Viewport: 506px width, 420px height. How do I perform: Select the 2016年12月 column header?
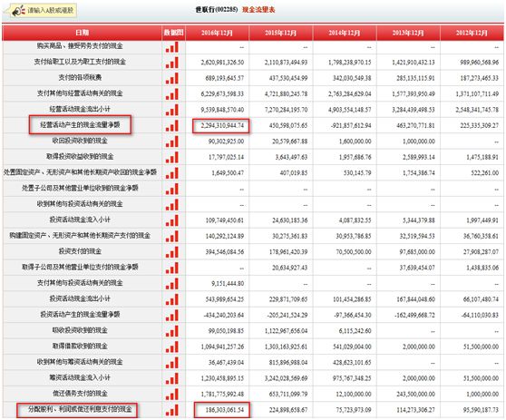click(217, 33)
